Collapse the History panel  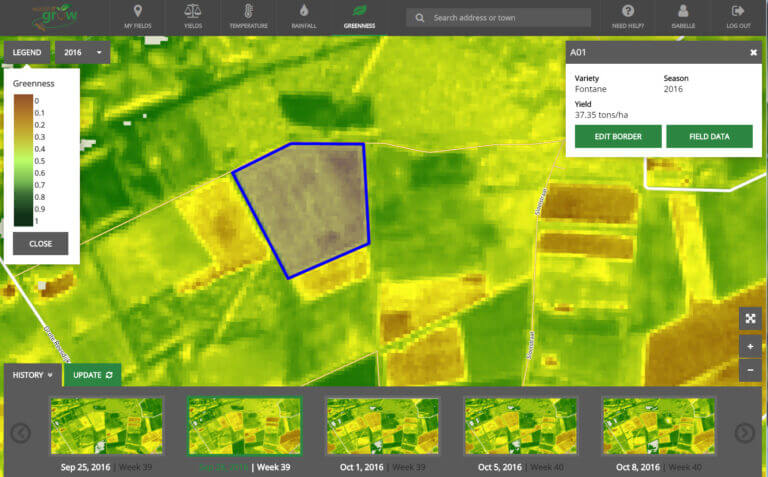click(32, 375)
